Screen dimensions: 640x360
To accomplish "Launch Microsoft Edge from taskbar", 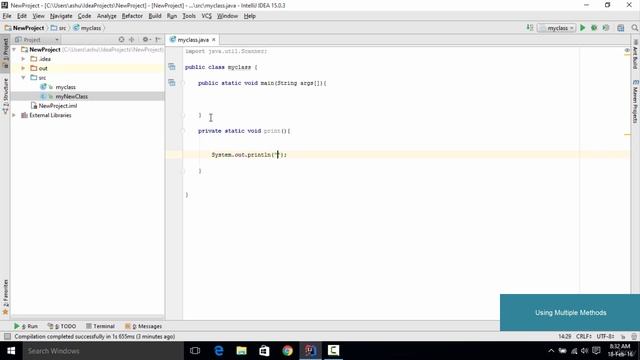I will point(219,351).
